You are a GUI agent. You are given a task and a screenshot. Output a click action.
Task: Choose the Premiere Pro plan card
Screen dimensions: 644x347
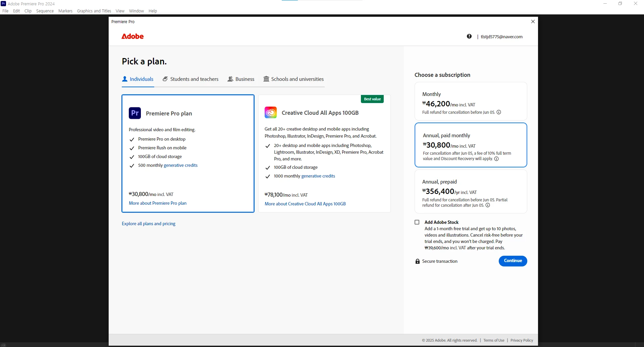pyautogui.click(x=188, y=153)
